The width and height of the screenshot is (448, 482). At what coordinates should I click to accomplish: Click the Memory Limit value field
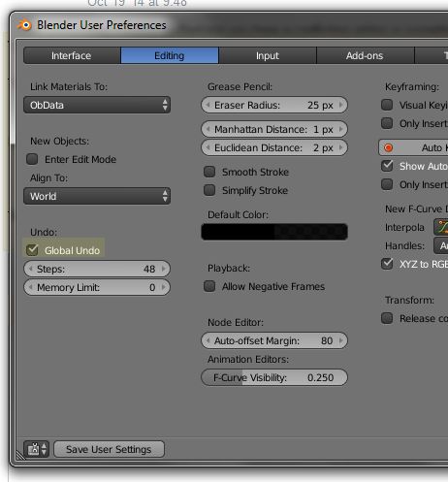(97, 287)
